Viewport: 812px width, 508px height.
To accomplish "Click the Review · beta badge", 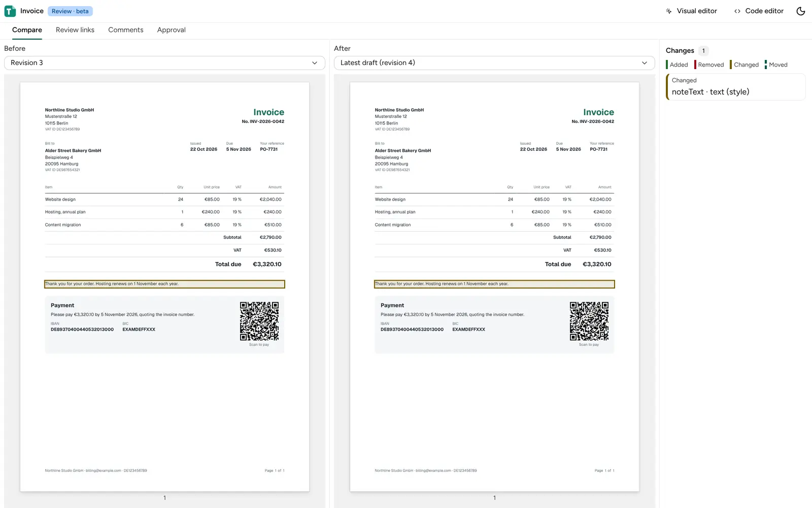I will click(x=70, y=11).
